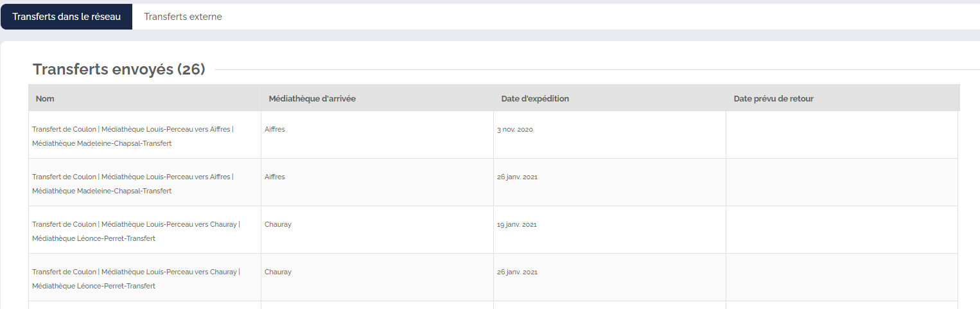
Task: Open the Aiffres transfer sent 3 nov. 2020
Action: (133, 136)
